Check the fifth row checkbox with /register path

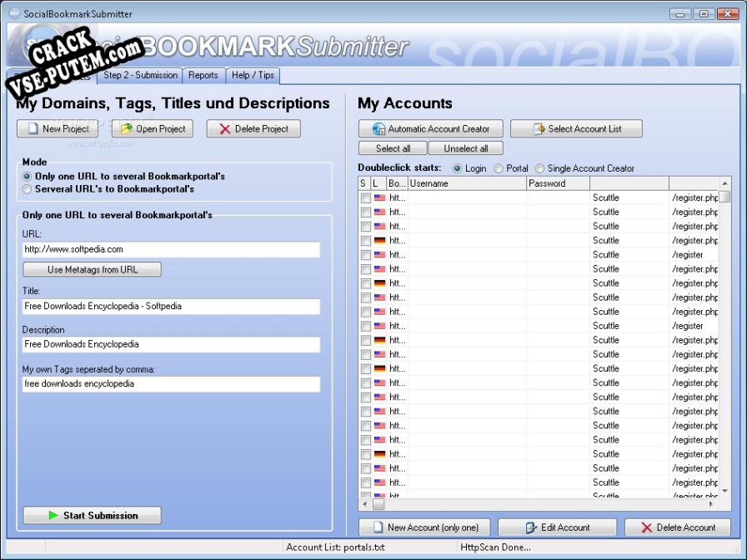(x=365, y=255)
